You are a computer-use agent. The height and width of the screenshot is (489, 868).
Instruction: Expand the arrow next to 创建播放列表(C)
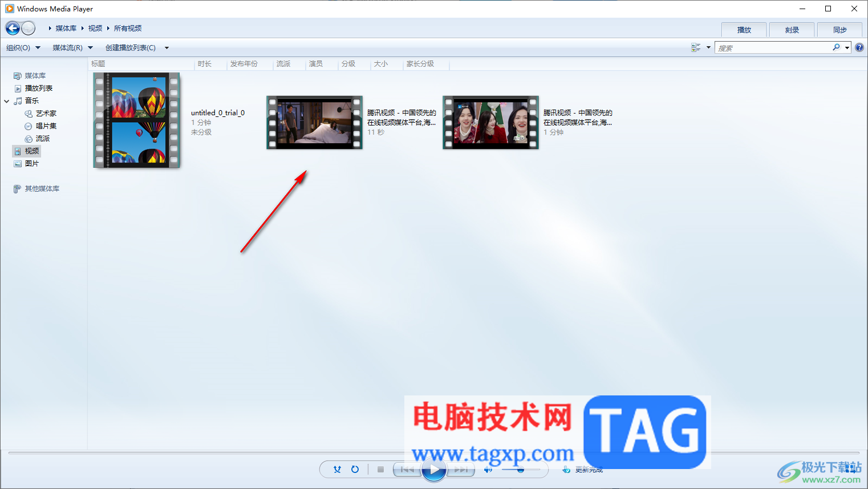tap(167, 48)
